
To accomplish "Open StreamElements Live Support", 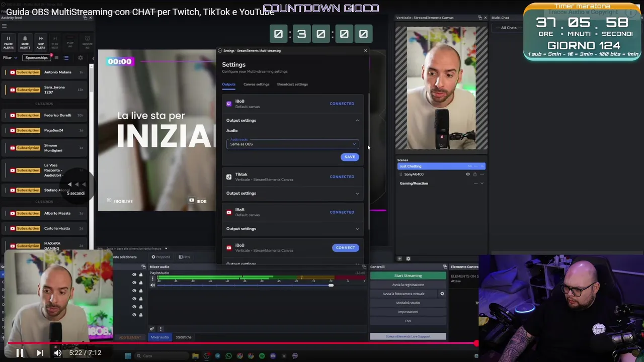I will pyautogui.click(x=408, y=336).
